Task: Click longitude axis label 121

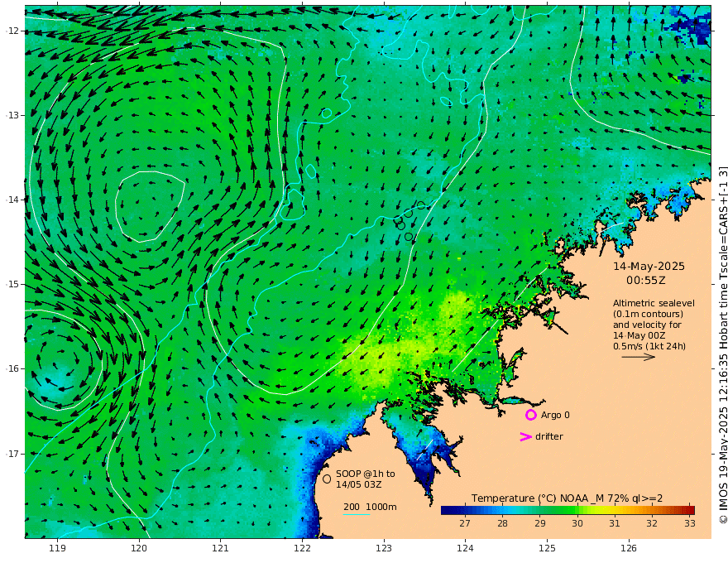Action: 221,548
